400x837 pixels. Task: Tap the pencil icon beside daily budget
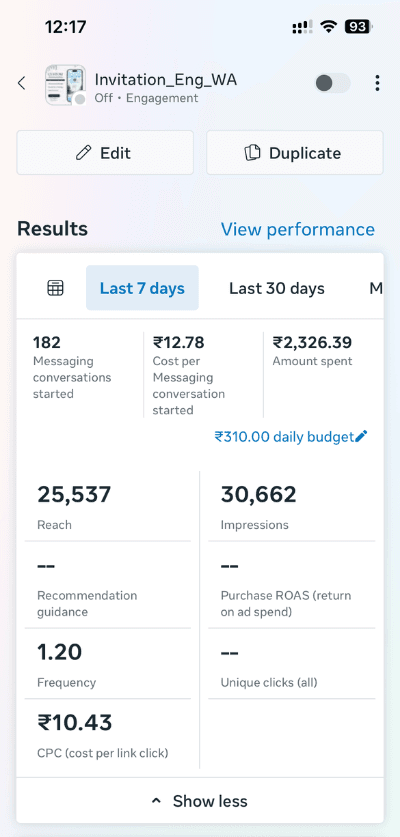coord(362,437)
